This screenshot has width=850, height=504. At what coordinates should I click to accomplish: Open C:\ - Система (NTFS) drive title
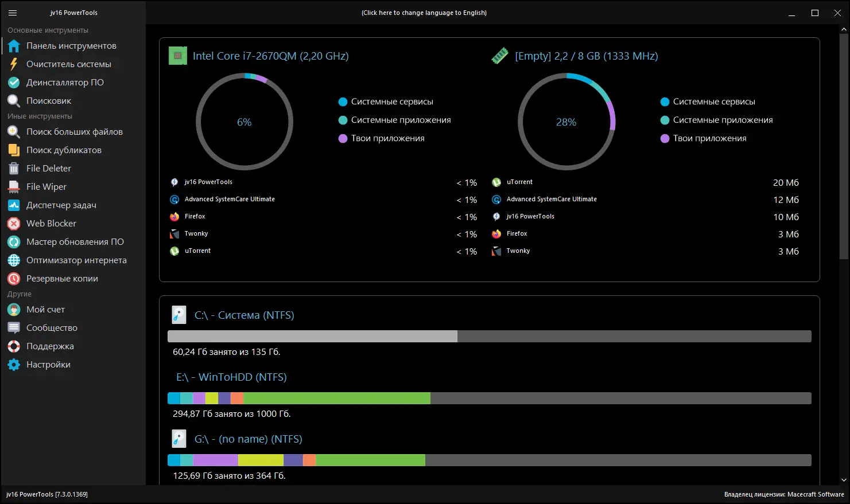point(244,315)
